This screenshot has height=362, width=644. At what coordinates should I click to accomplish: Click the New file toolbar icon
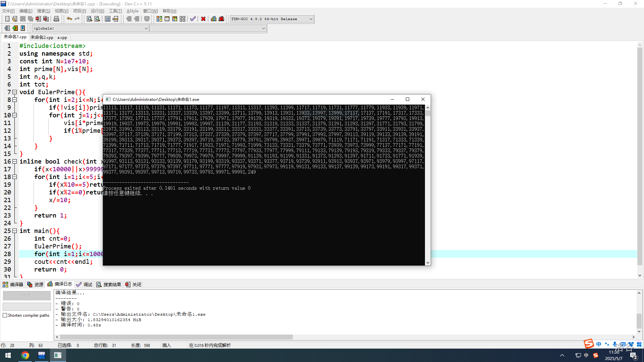pos(7,19)
